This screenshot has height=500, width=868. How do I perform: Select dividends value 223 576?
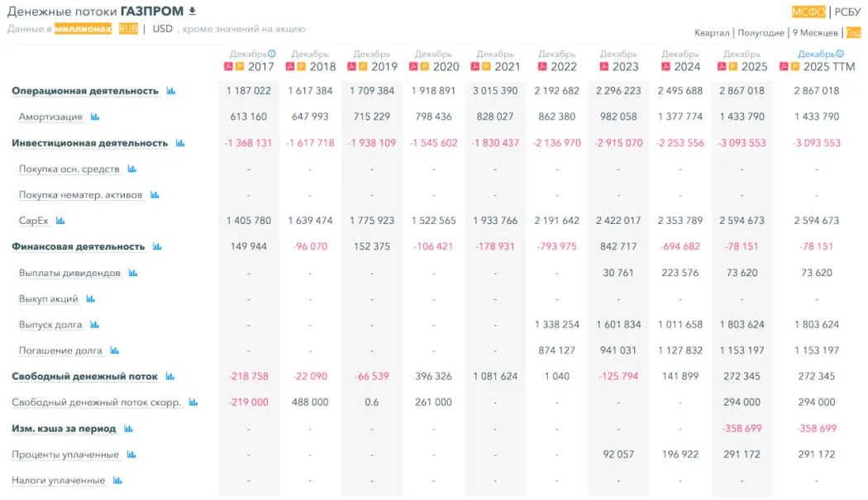click(680, 273)
